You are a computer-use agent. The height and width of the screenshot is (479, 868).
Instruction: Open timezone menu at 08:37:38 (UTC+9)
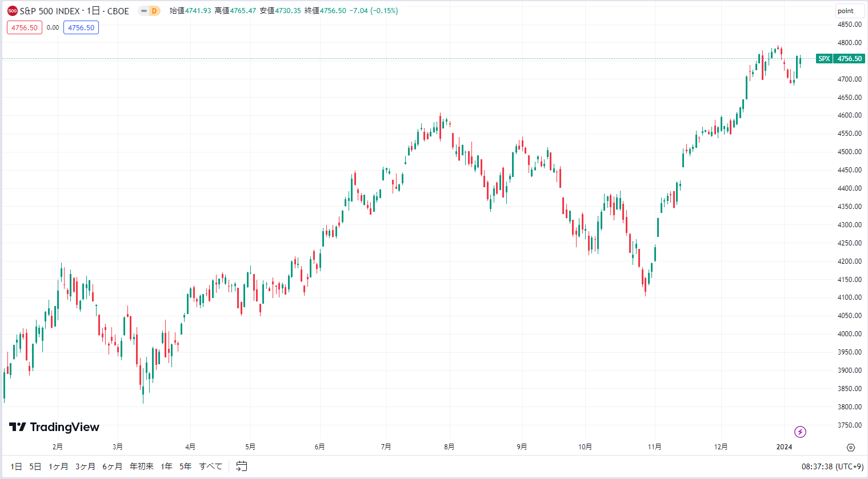coord(832,466)
